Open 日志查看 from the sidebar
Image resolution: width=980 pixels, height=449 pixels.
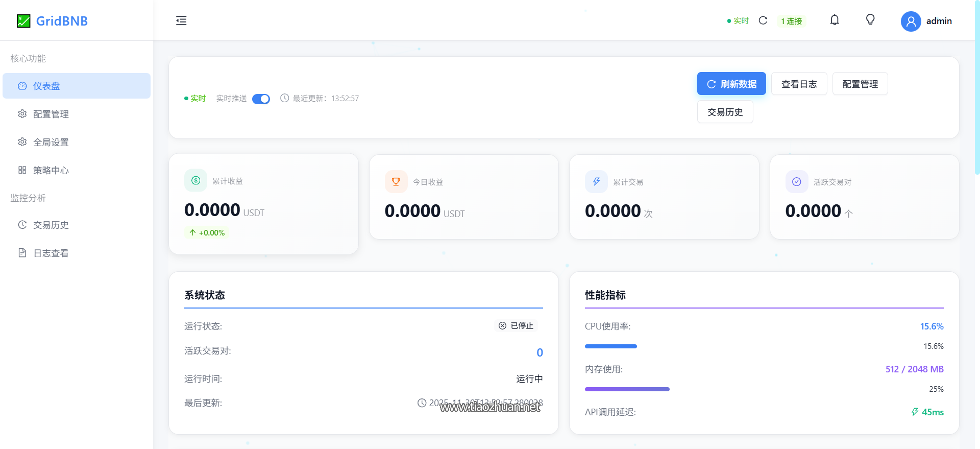pos(51,253)
